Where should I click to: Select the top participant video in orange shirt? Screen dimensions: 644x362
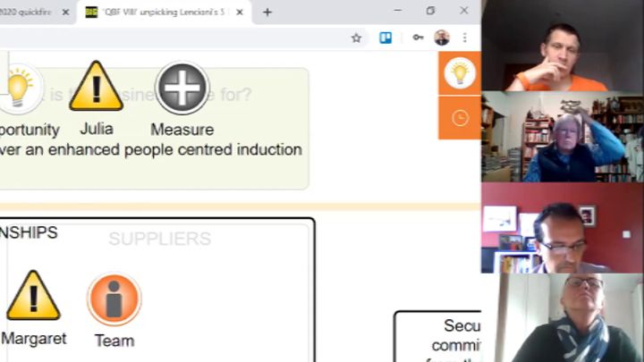pos(562,46)
